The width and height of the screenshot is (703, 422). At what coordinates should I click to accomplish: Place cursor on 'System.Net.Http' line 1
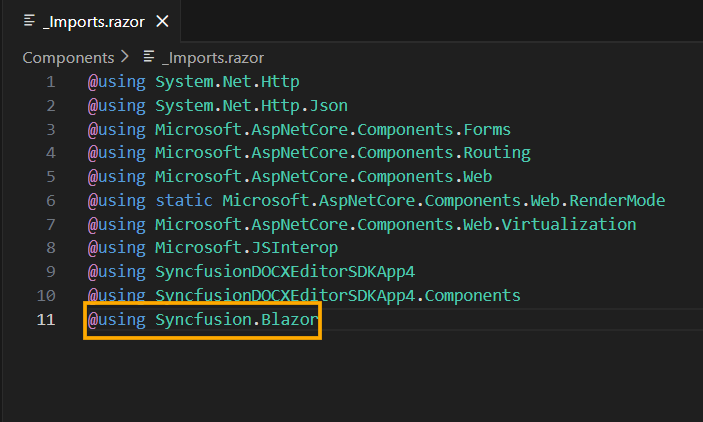coord(227,82)
